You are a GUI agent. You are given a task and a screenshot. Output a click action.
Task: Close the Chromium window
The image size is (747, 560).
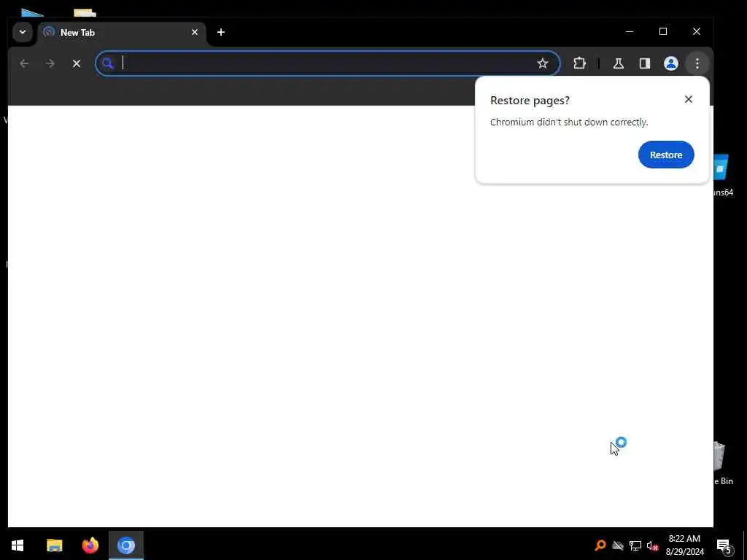click(697, 31)
